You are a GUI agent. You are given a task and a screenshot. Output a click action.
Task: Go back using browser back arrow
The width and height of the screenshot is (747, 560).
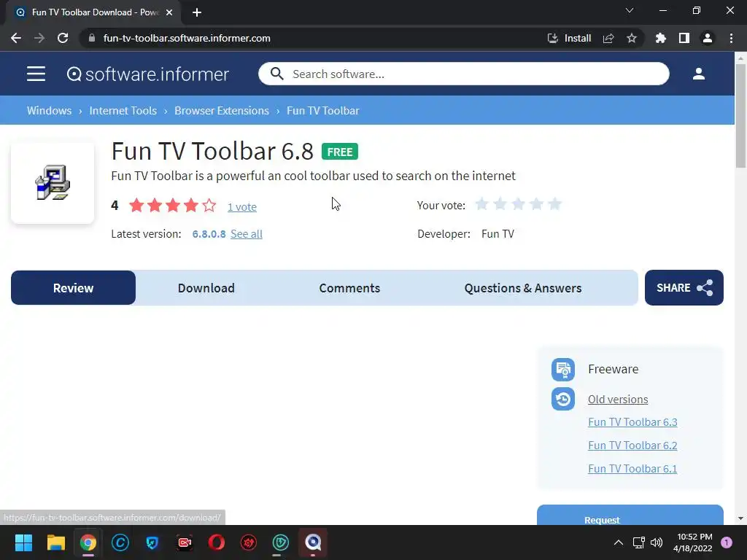pyautogui.click(x=16, y=38)
